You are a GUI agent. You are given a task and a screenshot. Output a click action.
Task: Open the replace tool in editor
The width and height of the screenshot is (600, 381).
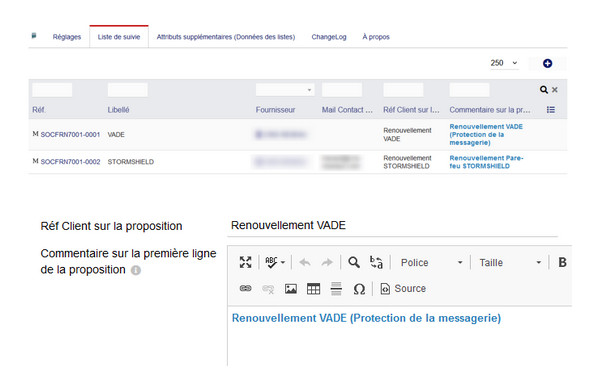tap(376, 262)
